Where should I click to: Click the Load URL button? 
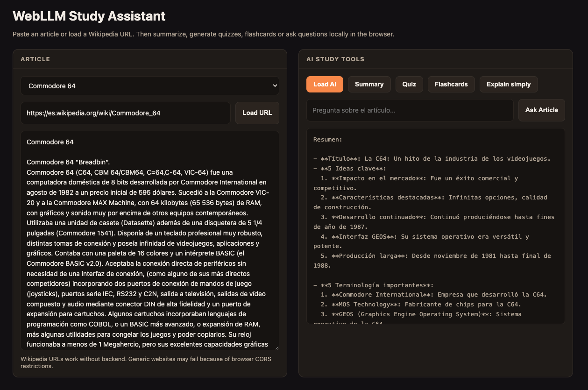click(x=257, y=113)
